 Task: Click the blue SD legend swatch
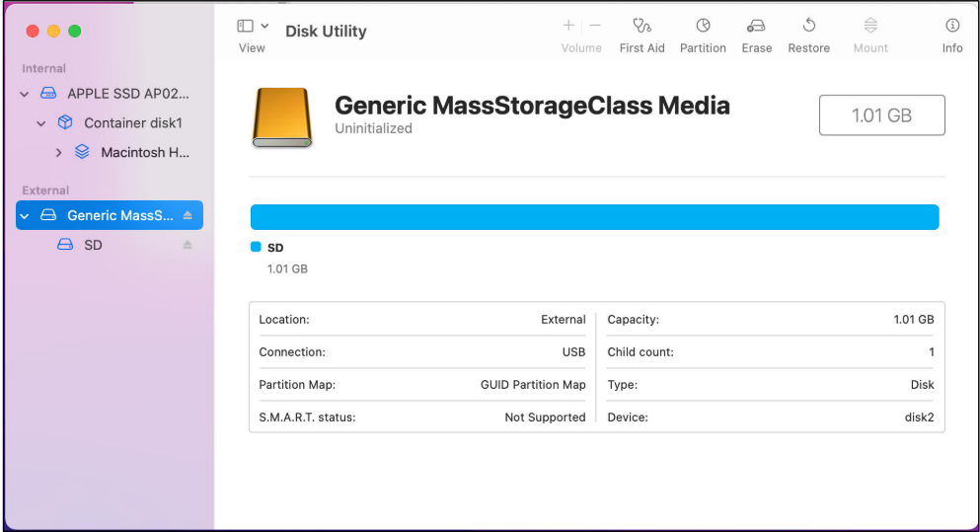(x=256, y=247)
